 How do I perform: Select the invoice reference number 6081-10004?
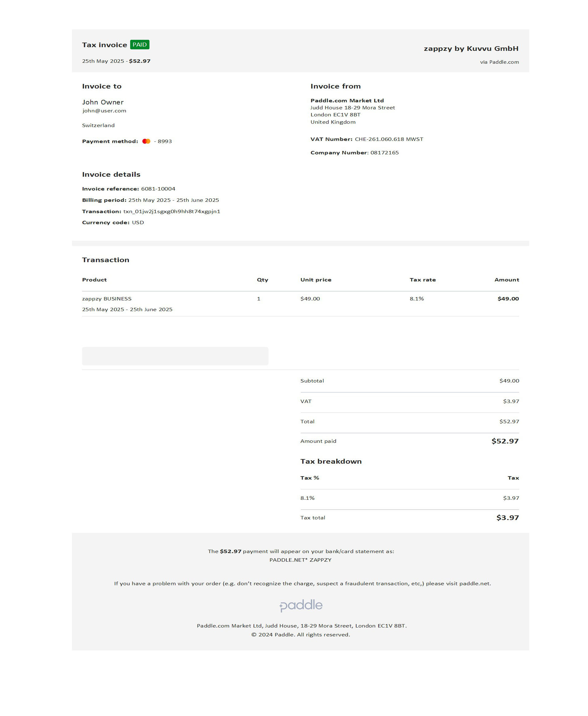tap(158, 189)
